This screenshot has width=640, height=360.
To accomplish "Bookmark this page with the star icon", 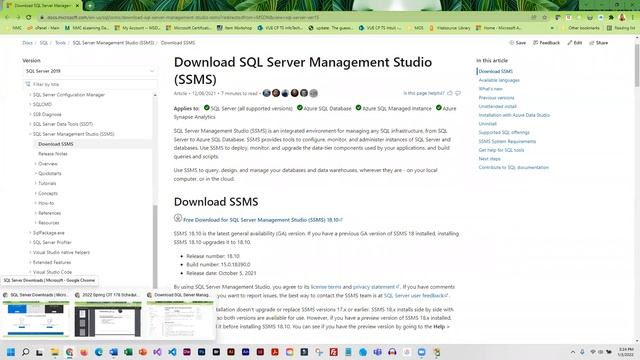I will tap(544, 18).
